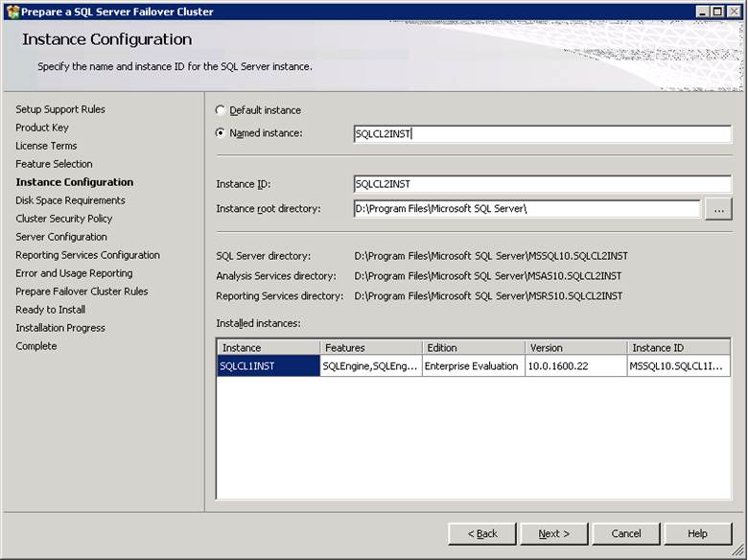Select the Disk Space Requirements step
748x560 pixels.
(70, 200)
